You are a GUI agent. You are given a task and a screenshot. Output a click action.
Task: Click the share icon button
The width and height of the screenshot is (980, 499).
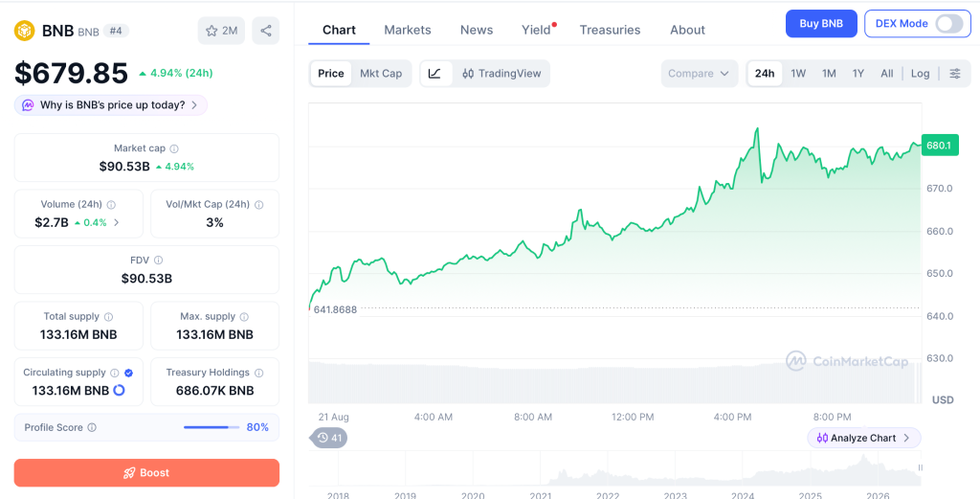266,31
